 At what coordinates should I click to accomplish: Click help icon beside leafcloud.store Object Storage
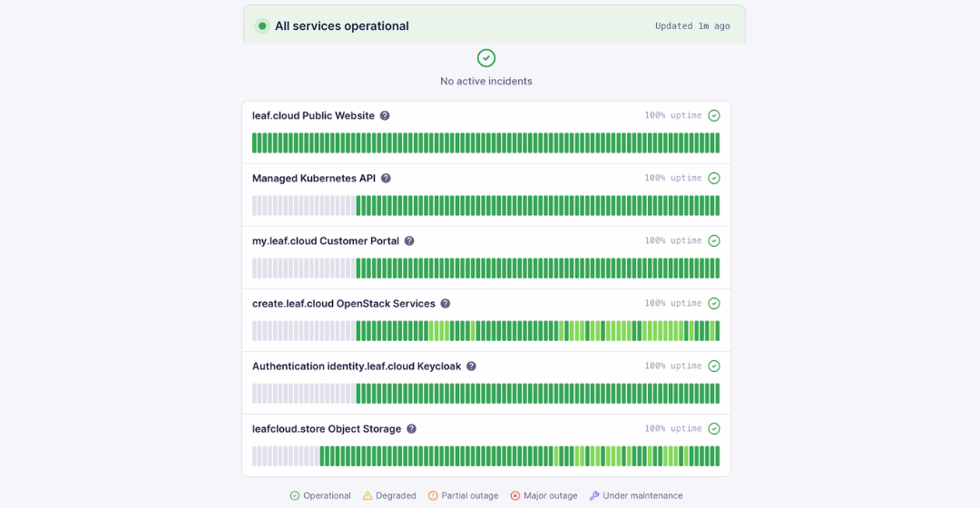[x=411, y=429]
